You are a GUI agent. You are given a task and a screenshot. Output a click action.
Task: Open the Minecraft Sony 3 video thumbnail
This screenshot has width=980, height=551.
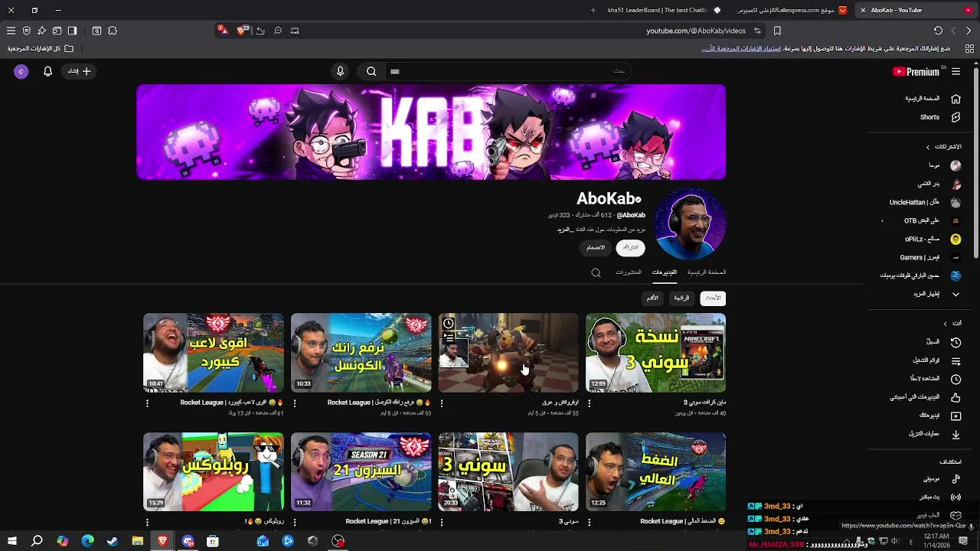[x=655, y=353]
